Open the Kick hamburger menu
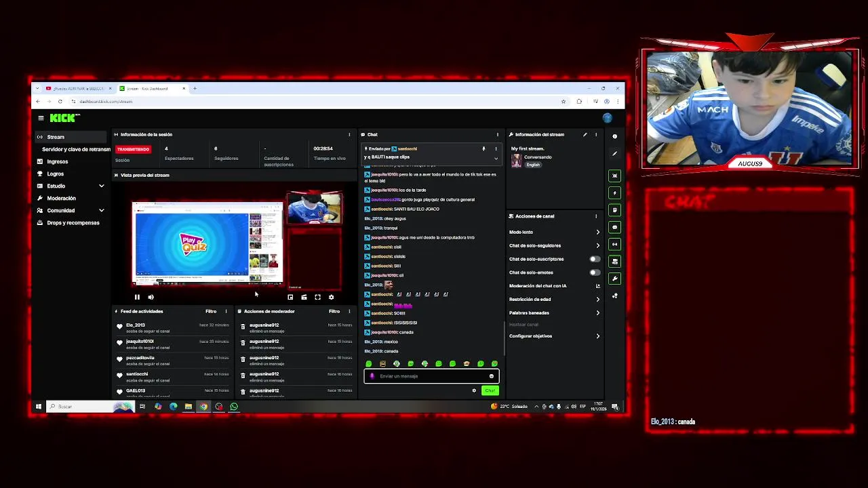 point(41,118)
